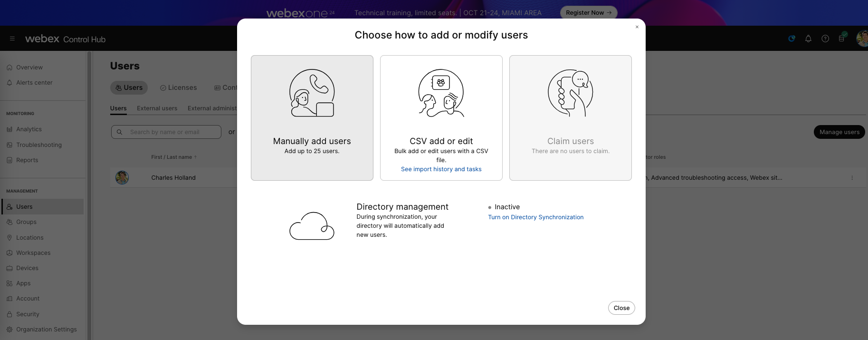
Task: Switch to the External users tab
Action: point(157,108)
